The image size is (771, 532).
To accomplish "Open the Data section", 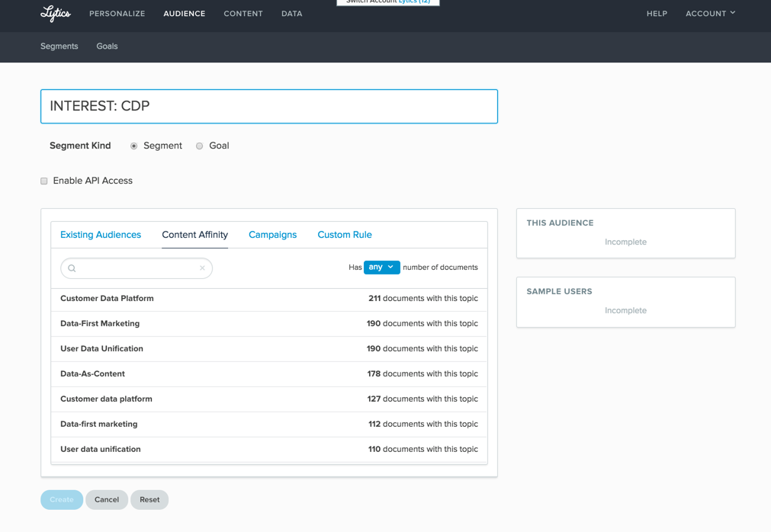I will (292, 14).
